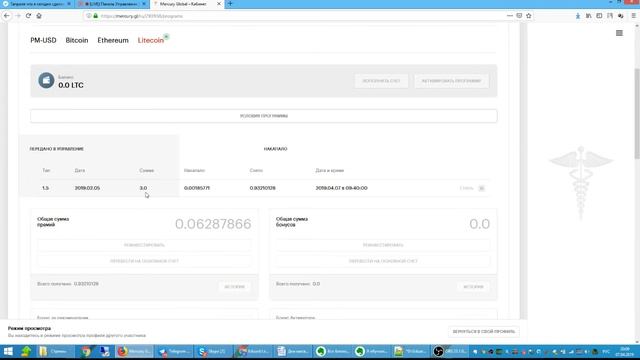This screenshot has width=640, height=360.
Task: Switch to the second browser tab
Action: (x=111, y=4)
